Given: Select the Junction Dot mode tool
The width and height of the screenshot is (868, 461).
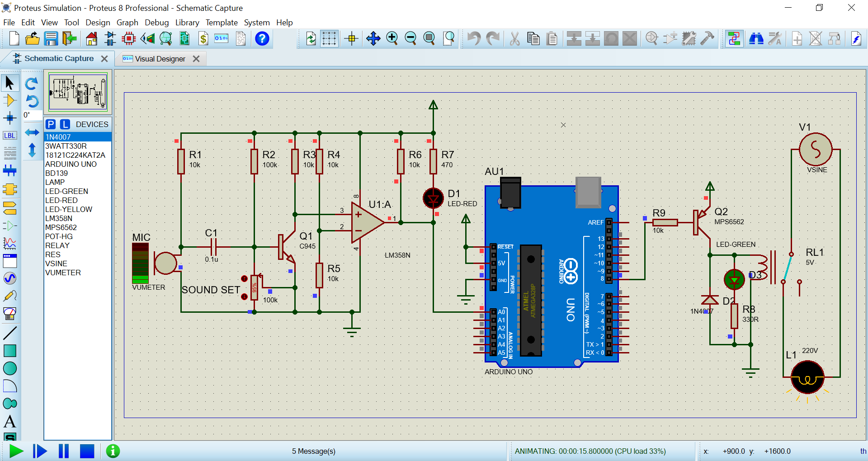Looking at the screenshot, I should click(9, 118).
